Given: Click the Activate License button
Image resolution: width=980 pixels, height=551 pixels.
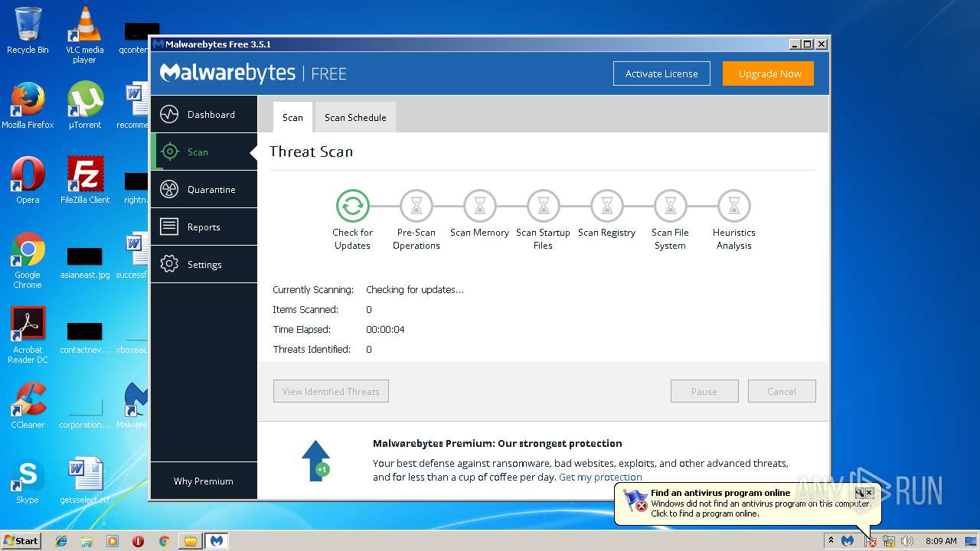Looking at the screenshot, I should (661, 73).
